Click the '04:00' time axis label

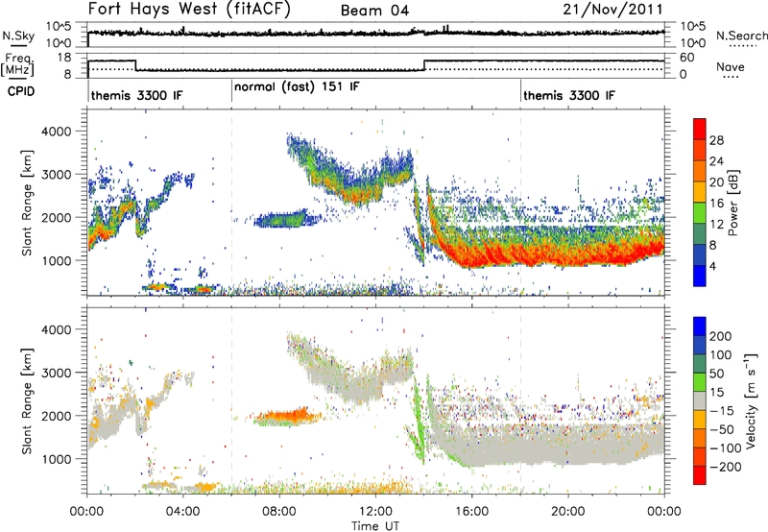tap(183, 512)
